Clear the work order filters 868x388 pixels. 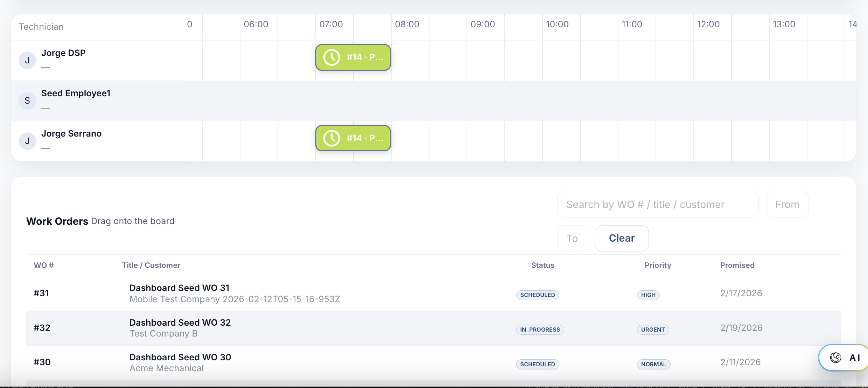point(621,238)
